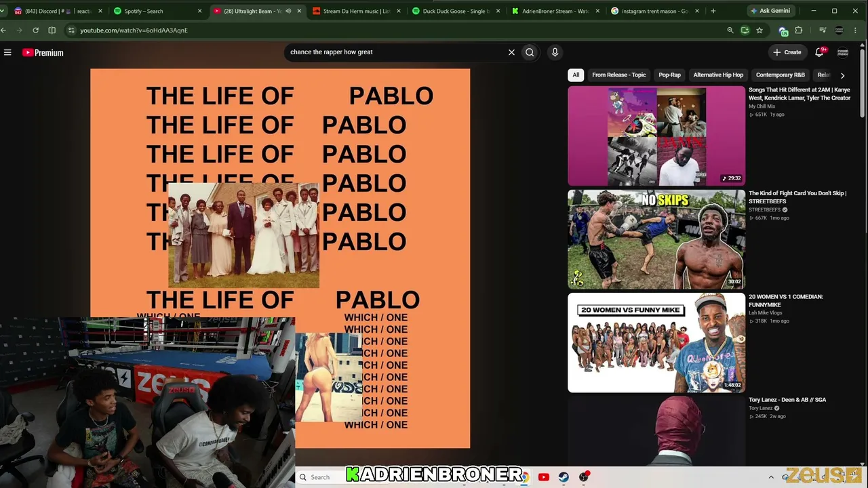Switch to the Spotify – Search tab

(157, 11)
